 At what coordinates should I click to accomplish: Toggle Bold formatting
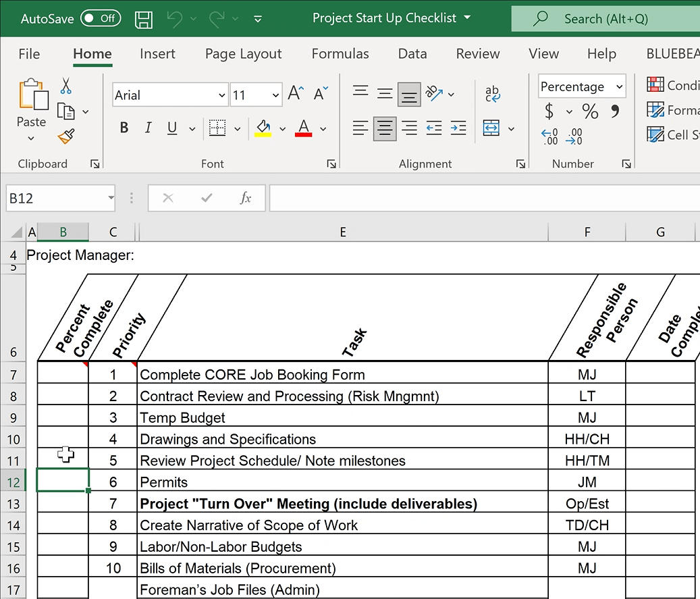tap(124, 128)
